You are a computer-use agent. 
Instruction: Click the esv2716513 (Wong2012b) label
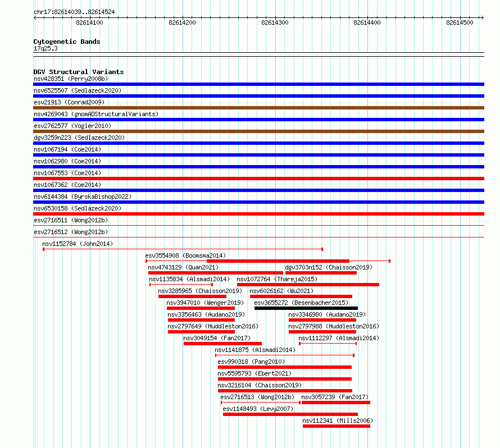tap(257, 397)
